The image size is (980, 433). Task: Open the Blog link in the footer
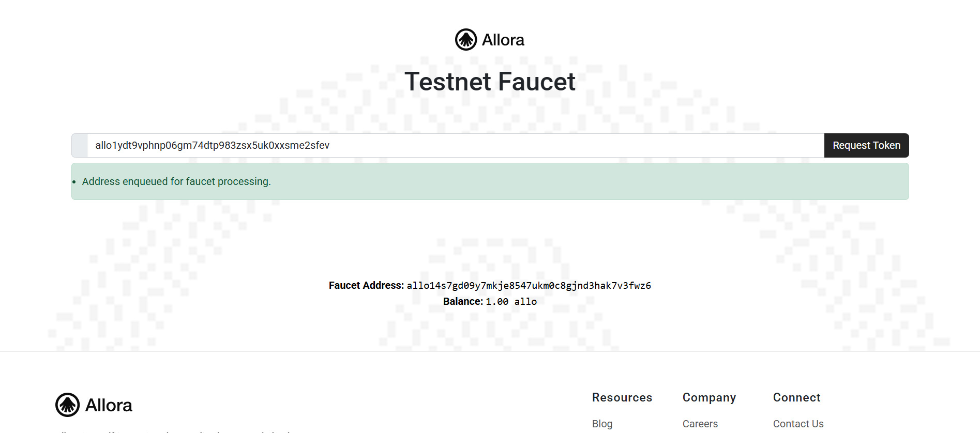click(602, 424)
